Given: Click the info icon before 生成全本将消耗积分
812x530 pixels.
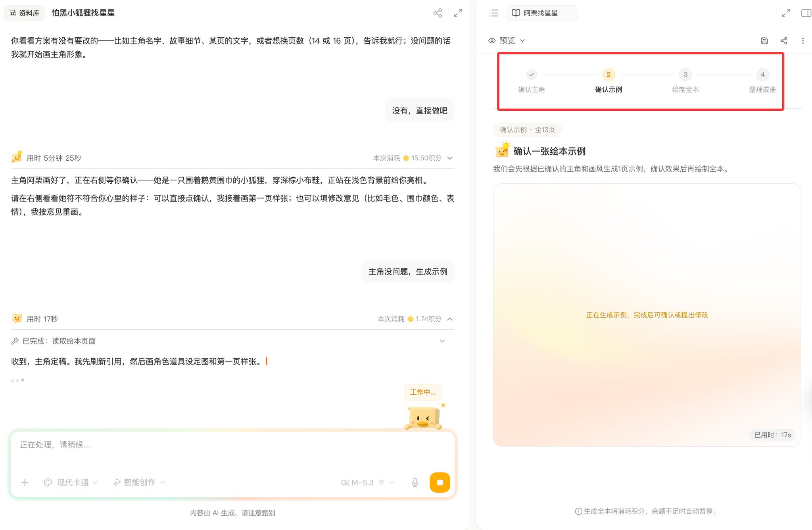Looking at the screenshot, I should click(x=578, y=511).
